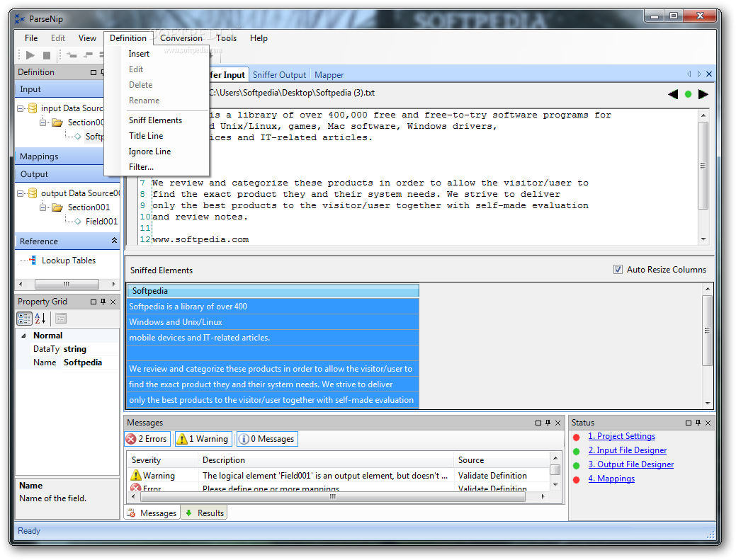The image size is (736, 560).
Task: Float the Property Grid panel window
Action: 94,302
